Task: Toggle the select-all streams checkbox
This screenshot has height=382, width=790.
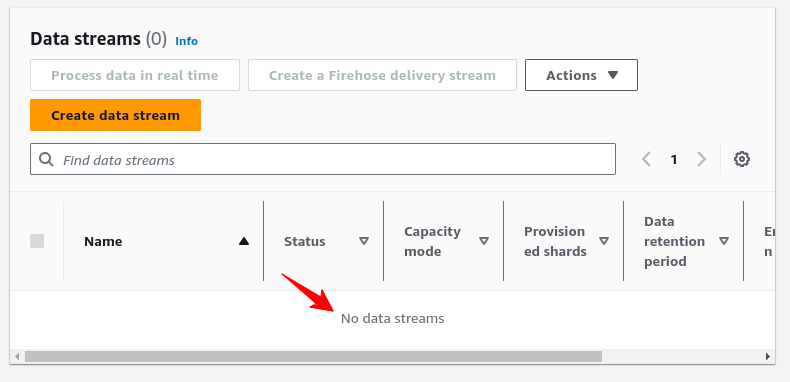Action: (x=37, y=241)
